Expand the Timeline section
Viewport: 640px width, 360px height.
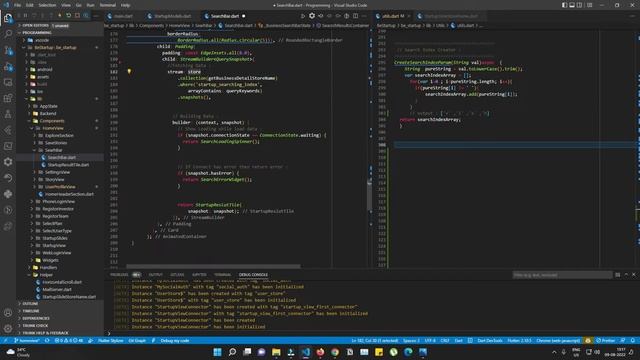[x=60, y=311]
